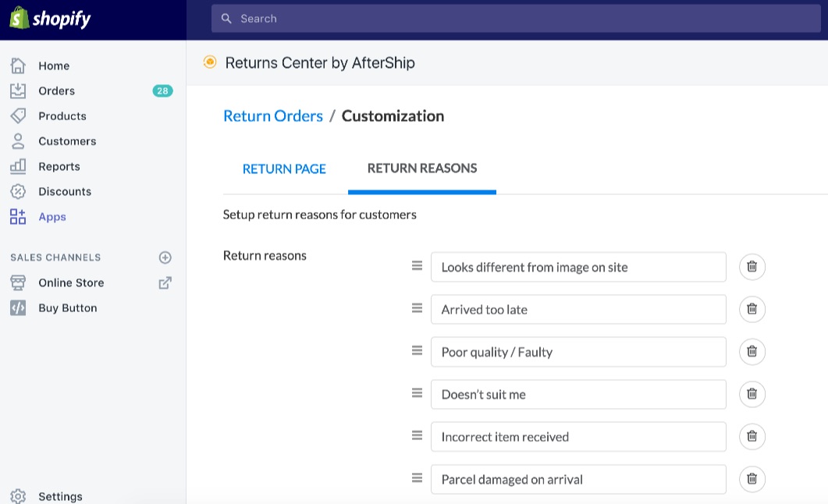Viewport: 828px width, 504px height.
Task: Click trash icon beside 'Poor quality / Faulty'
Action: point(752,352)
